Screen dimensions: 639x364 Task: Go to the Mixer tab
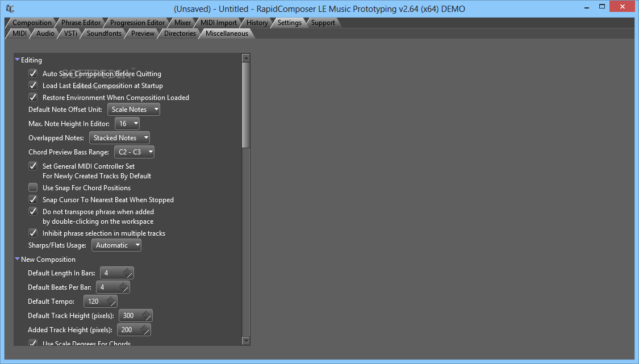182,23
